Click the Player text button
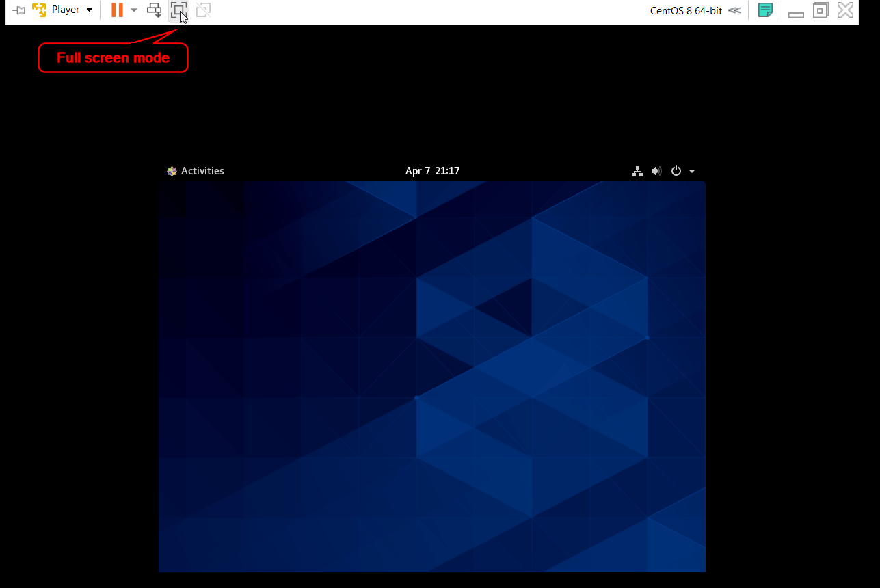This screenshot has width=880, height=588. tap(66, 10)
